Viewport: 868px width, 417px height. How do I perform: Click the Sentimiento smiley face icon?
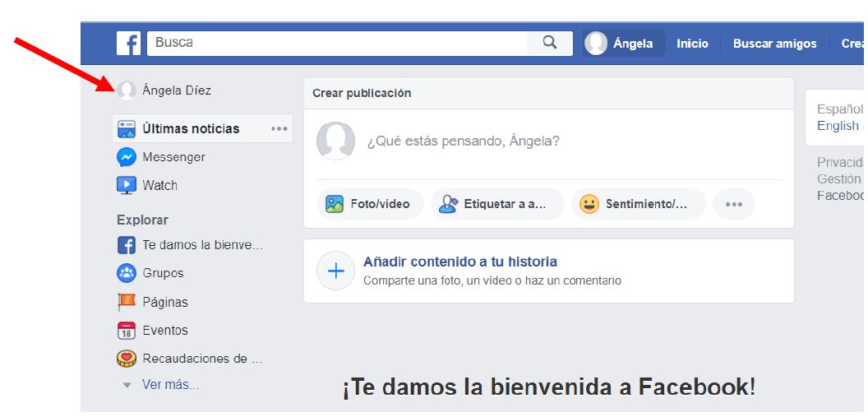point(589,204)
